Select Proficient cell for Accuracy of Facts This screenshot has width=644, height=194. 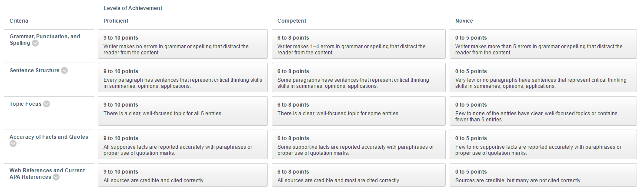coord(183,144)
